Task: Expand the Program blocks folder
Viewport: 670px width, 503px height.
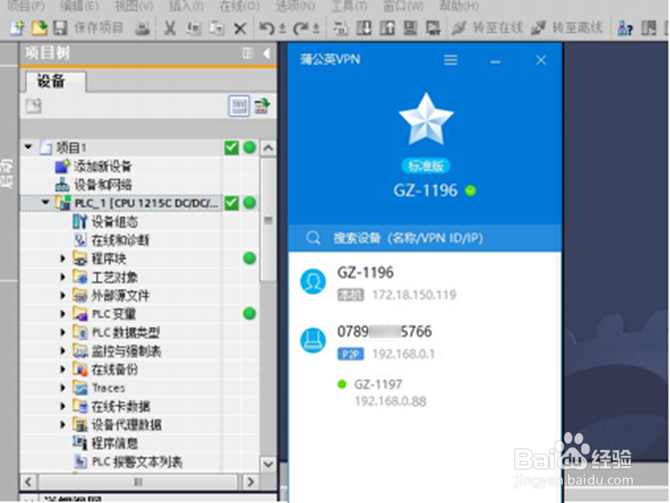Action: pyautogui.click(x=63, y=258)
